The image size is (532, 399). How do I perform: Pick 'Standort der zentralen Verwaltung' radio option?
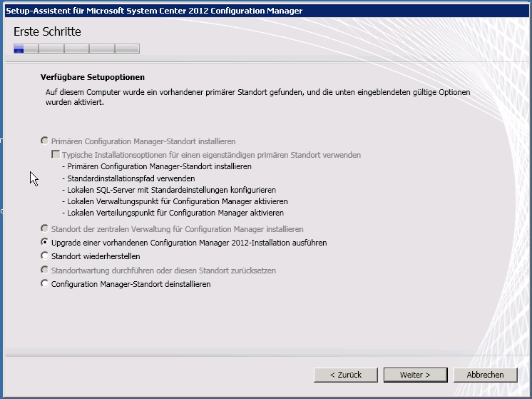(46, 229)
